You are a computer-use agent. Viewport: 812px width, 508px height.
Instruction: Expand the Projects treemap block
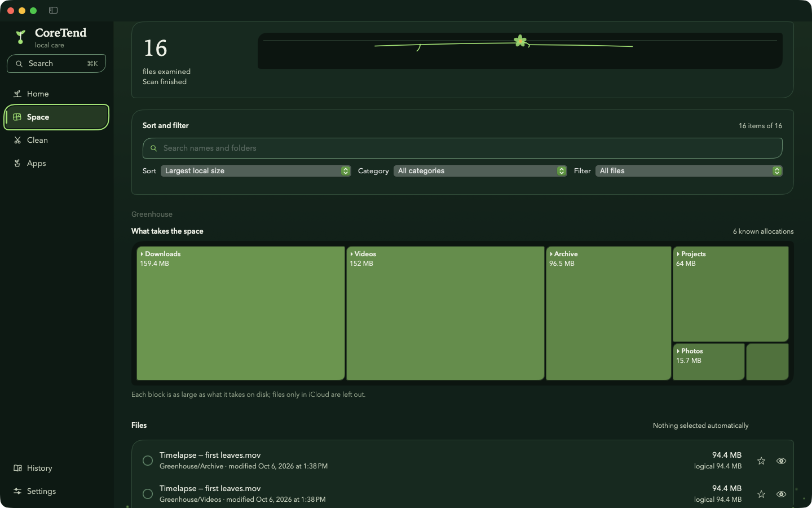pos(731,294)
